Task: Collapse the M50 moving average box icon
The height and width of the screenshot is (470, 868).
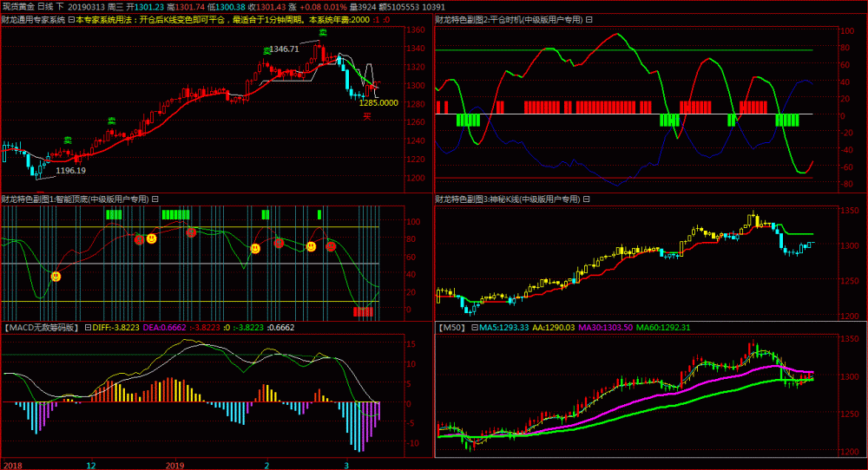Action: 475,327
